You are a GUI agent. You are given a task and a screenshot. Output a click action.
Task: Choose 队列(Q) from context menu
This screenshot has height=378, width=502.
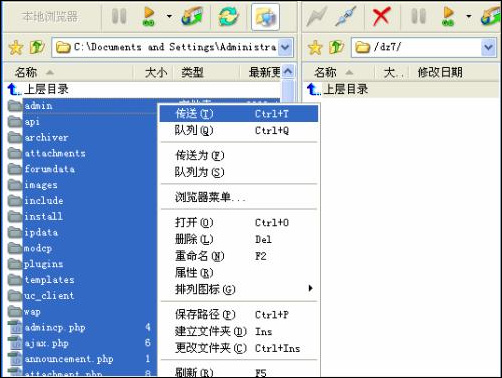coord(239,130)
